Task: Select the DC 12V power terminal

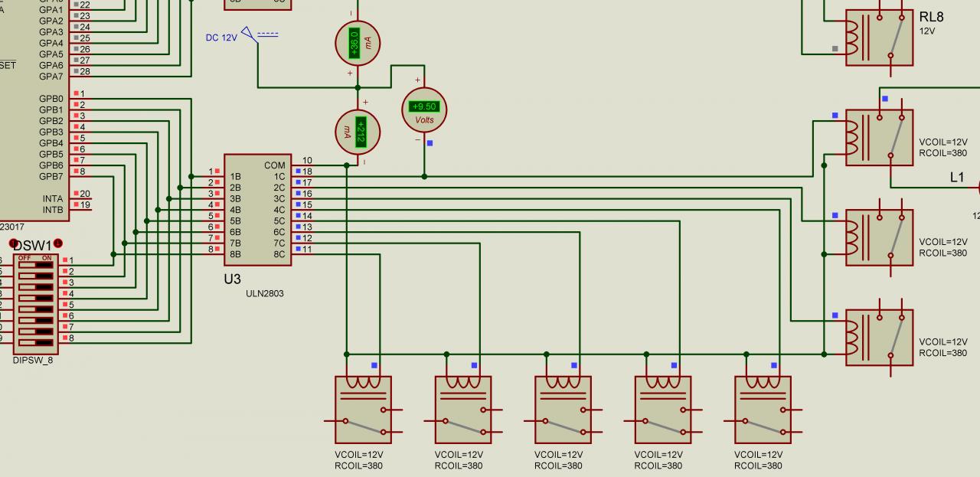Action: point(250,34)
